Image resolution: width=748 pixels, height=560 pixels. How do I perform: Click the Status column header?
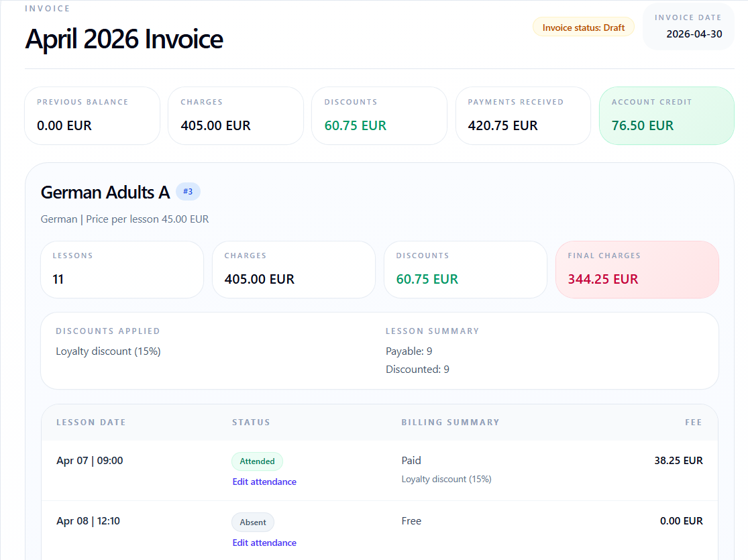(x=251, y=422)
